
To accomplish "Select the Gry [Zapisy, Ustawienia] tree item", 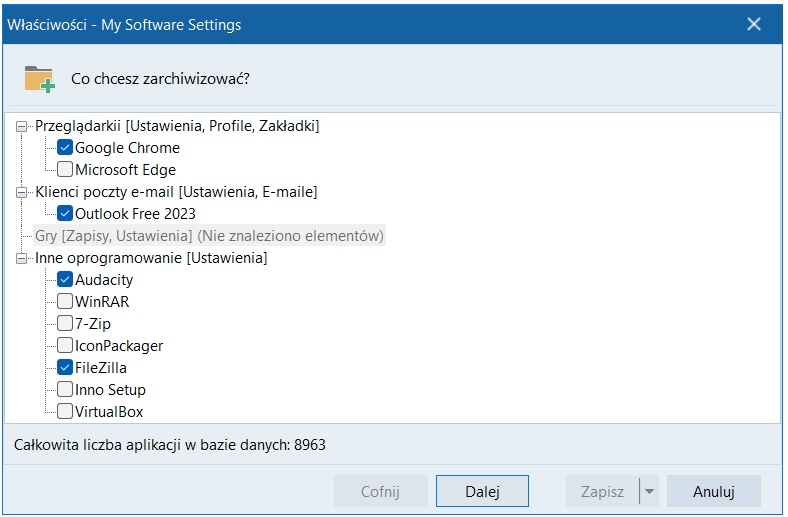I will tap(209, 236).
